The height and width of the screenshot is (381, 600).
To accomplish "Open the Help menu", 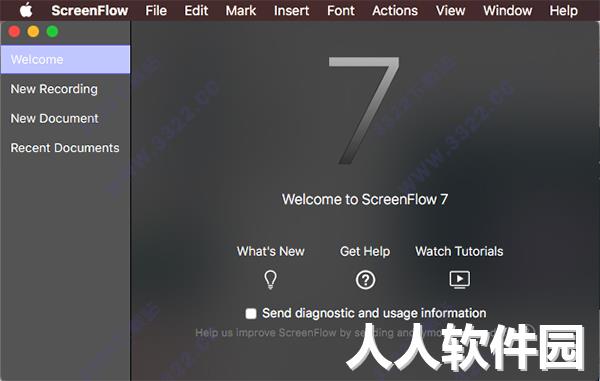I will coord(564,10).
